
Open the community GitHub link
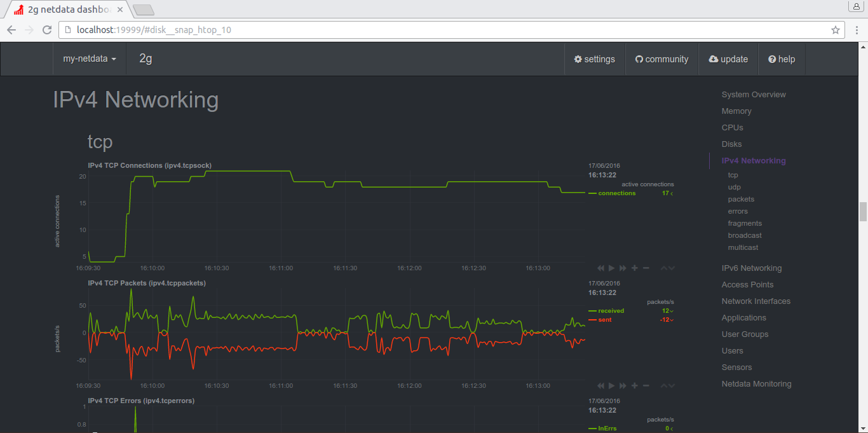coord(662,59)
